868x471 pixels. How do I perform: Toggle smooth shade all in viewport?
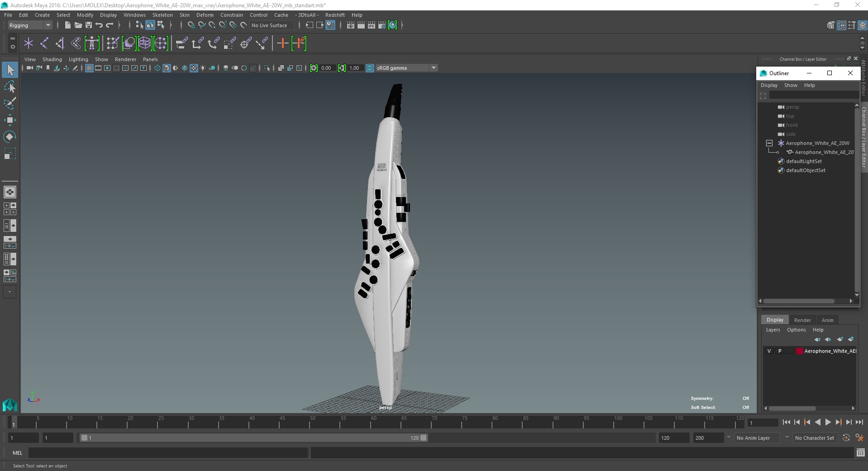click(167, 68)
